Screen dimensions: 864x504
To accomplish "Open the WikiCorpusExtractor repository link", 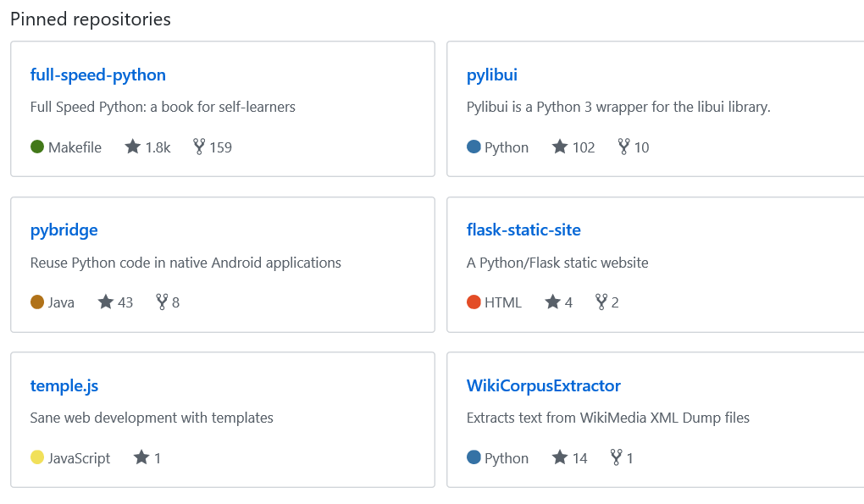I will [x=543, y=386].
